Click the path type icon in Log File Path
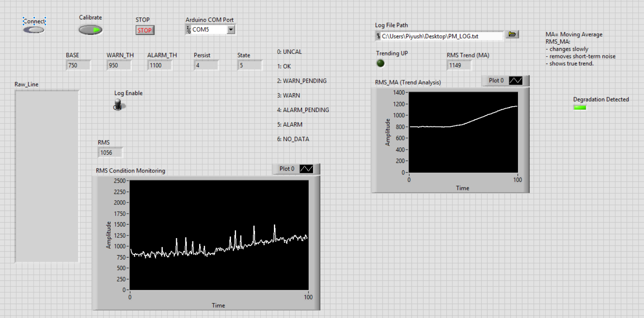 [x=378, y=36]
